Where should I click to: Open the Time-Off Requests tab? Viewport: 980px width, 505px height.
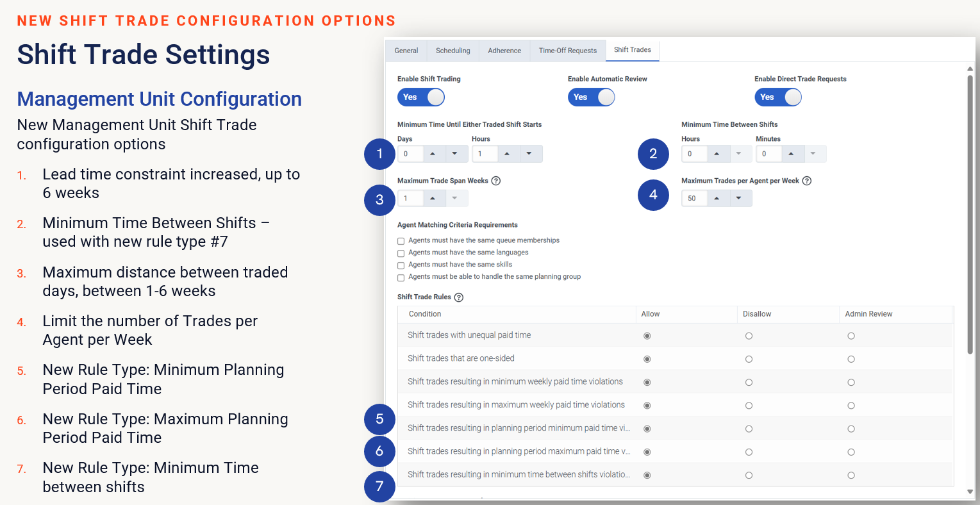[x=568, y=51]
